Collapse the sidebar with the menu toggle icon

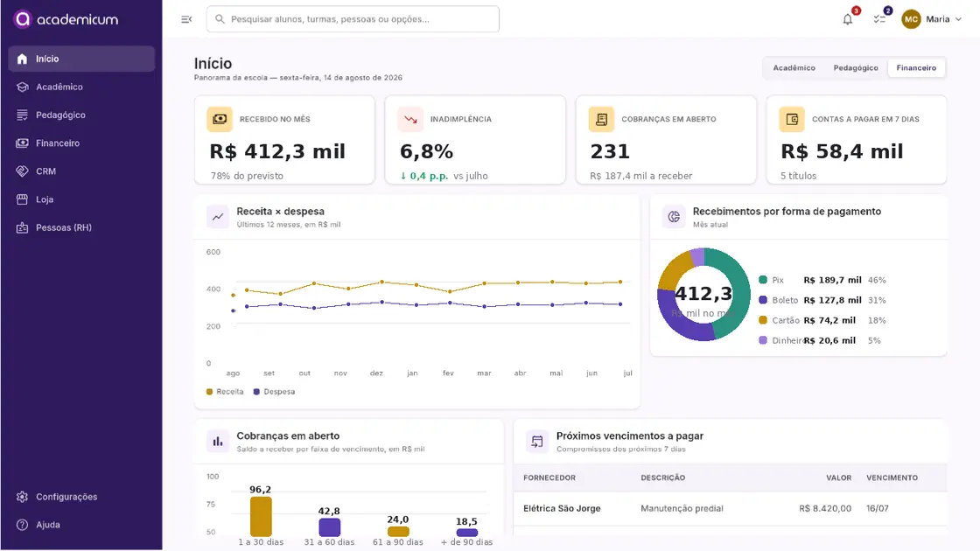pos(186,19)
